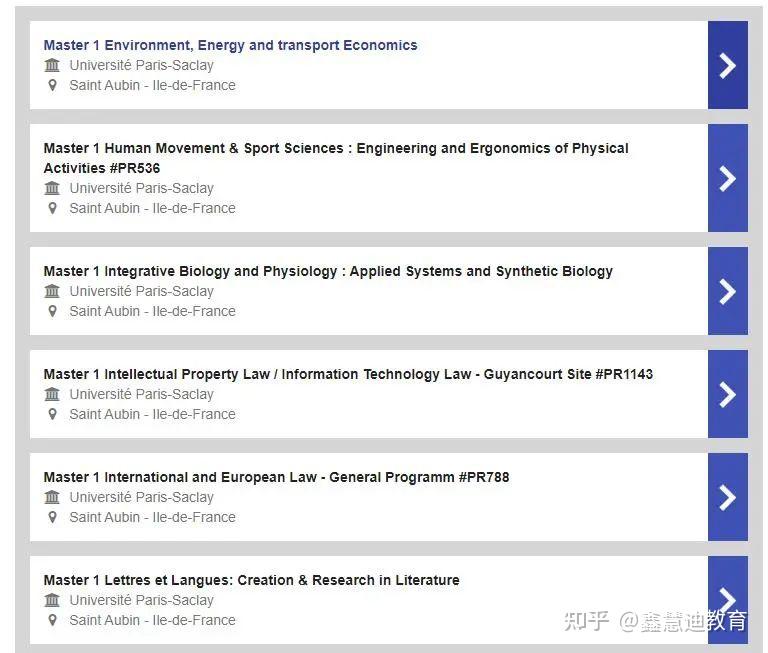768x653 pixels.
Task: Click location pin icon in Integrative Biology card
Action: point(52,311)
